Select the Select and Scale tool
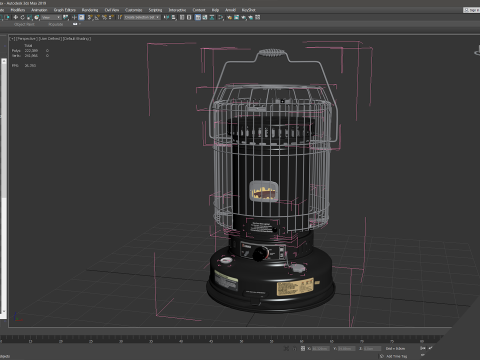 pyautogui.click(x=29, y=17)
